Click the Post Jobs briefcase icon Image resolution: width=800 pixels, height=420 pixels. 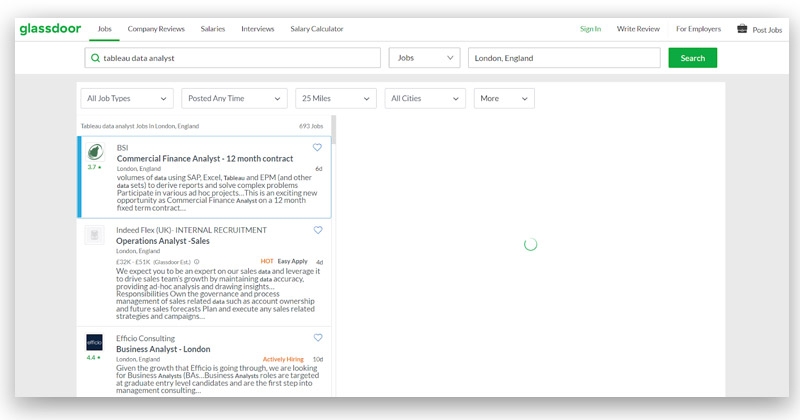click(742, 29)
